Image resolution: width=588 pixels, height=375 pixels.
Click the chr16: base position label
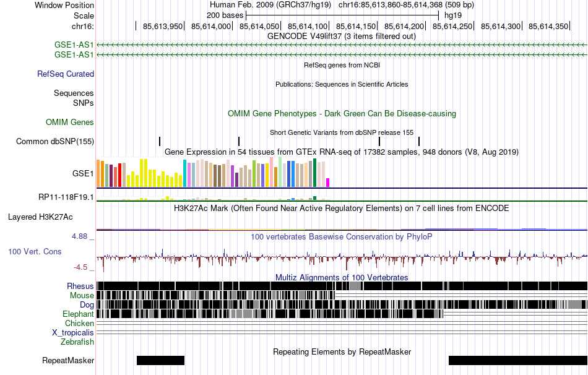pyautogui.click(x=82, y=26)
